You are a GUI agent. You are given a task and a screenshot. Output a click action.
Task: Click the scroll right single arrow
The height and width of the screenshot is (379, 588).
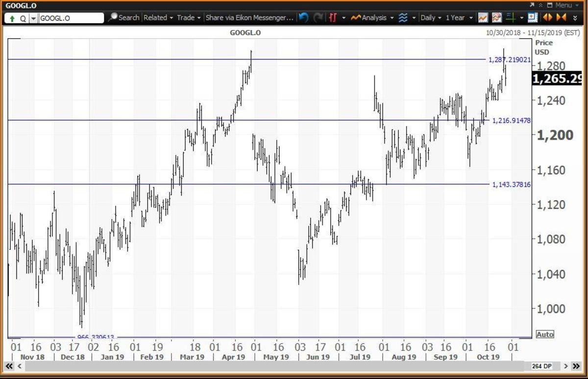click(x=566, y=366)
